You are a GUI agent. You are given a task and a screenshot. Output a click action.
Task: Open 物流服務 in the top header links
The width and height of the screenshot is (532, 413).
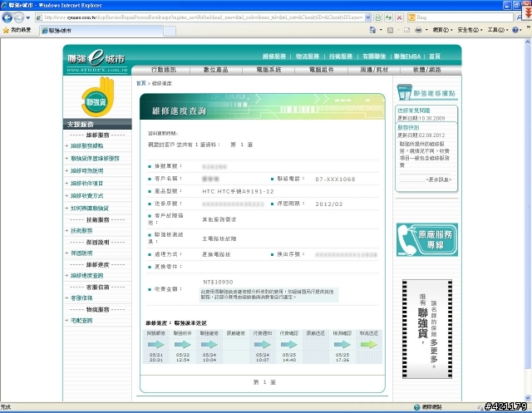click(308, 57)
